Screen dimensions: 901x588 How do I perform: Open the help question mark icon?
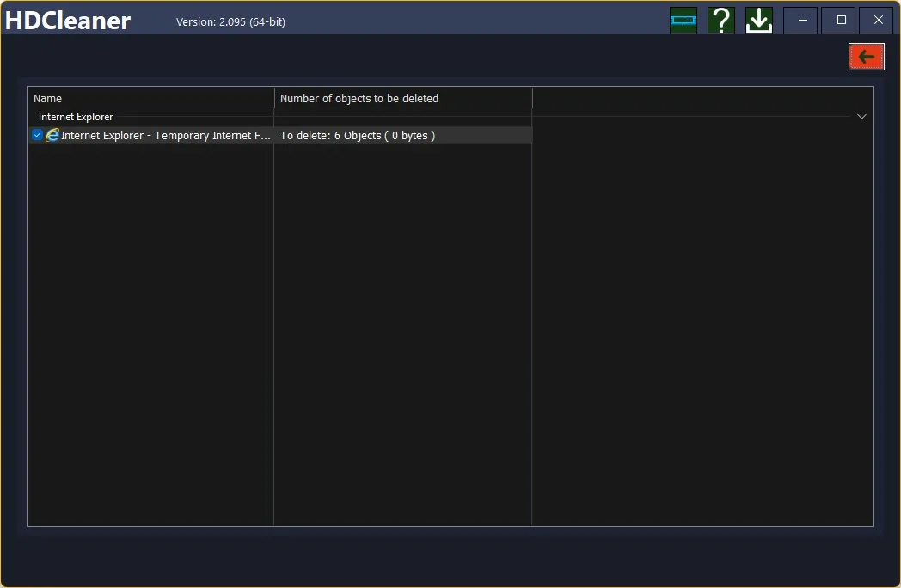click(721, 21)
